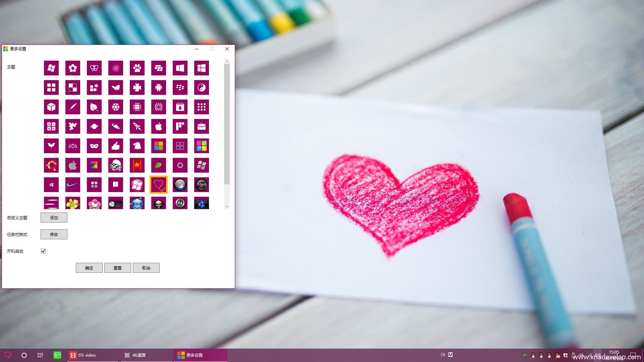Image resolution: width=644 pixels, height=362 pixels.
Task: Pick the briefcase theme icon
Action: click(201, 126)
